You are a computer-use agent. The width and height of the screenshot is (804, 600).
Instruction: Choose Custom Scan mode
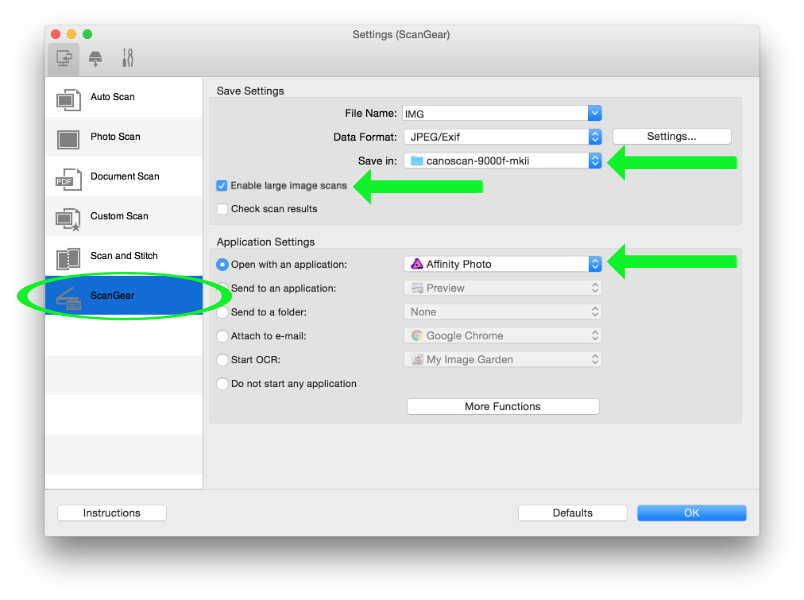(x=124, y=216)
